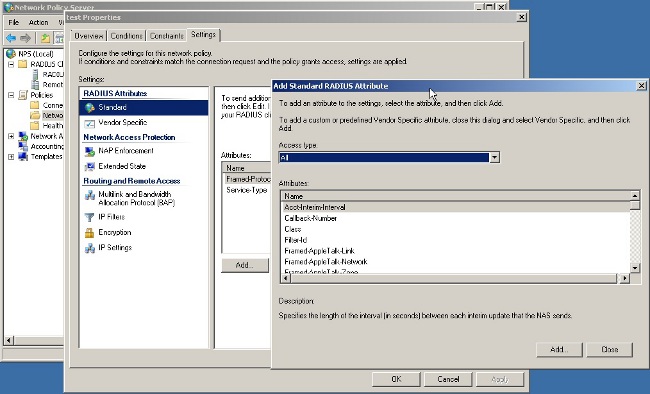Select the Class attribute
Screen dimensions: 650x394
(456, 229)
